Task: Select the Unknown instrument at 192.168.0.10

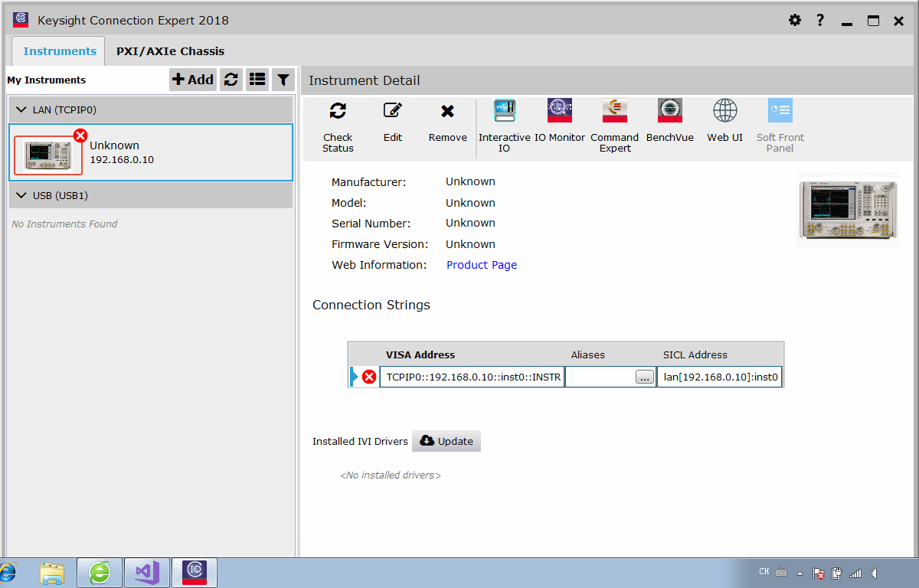Action: click(149, 152)
